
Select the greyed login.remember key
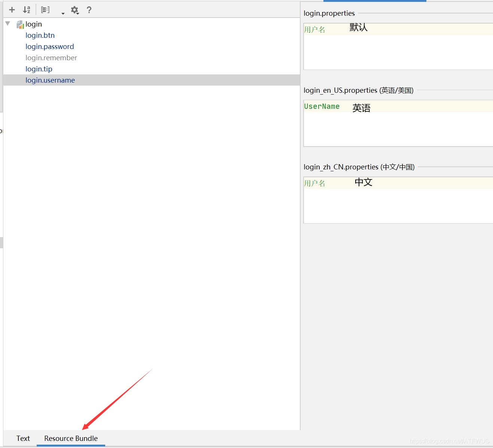(51, 58)
